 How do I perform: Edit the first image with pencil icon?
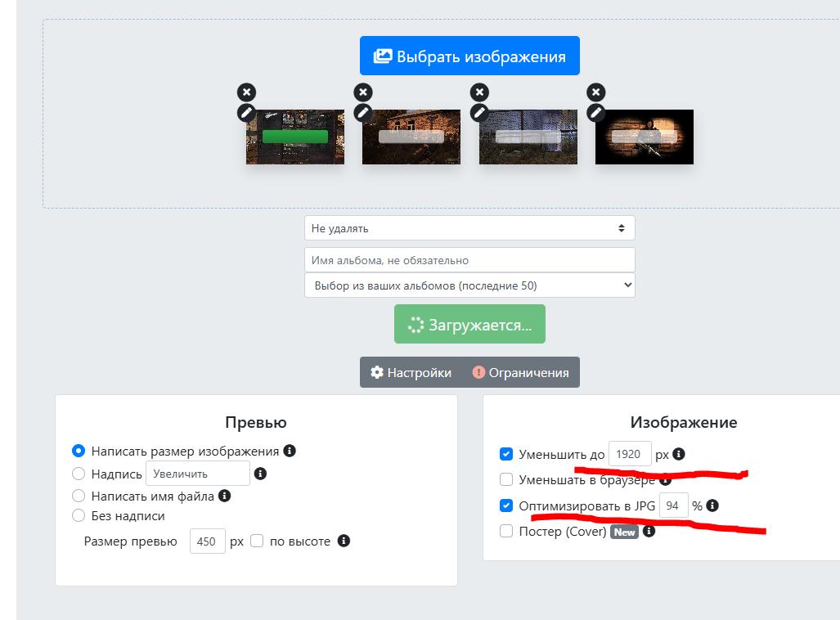point(247,113)
